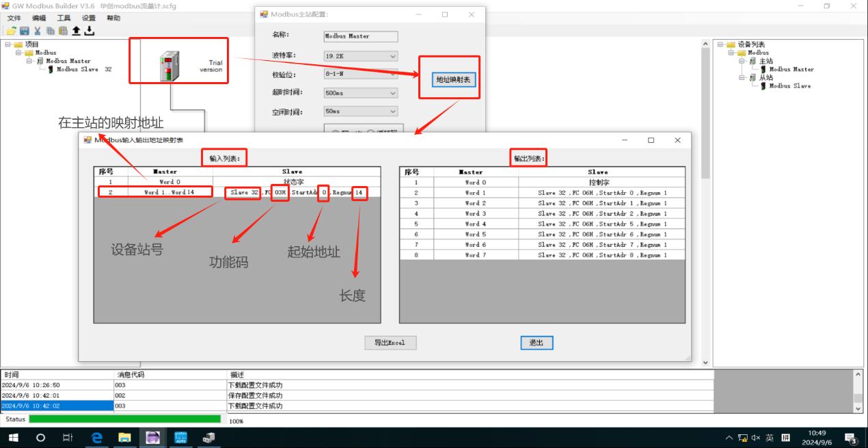
Task: Click the paste toolbar icon
Action: point(63,31)
